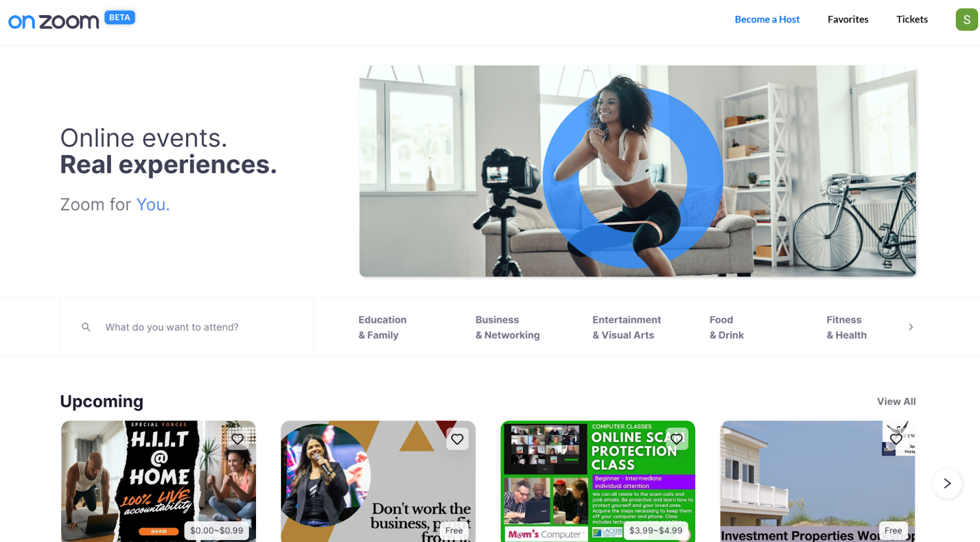This screenshot has height=542, width=980.
Task: Show next upcoming events with round arrow
Action: 947,483
